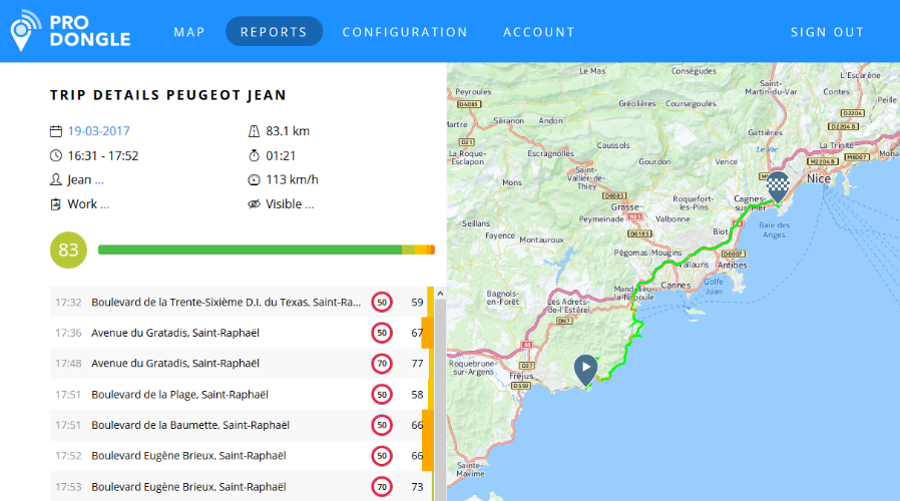Click the clock icon next to 16:31 - 17:52
900x501 pixels.
(x=56, y=156)
